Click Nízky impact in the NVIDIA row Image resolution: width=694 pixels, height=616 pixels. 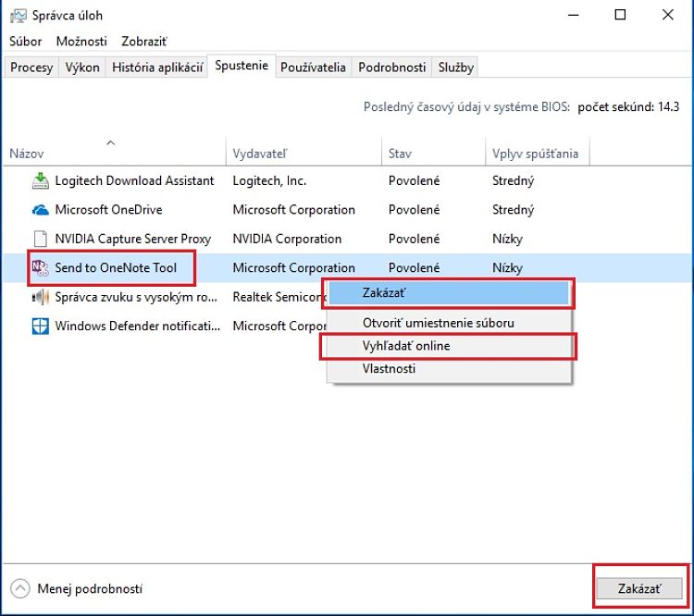[x=507, y=239]
